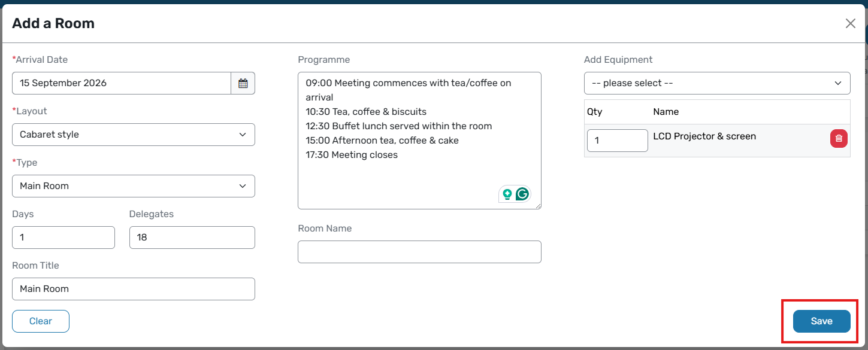
Task: Open the Layout dropdown showing Cabaret style
Action: [x=134, y=135]
